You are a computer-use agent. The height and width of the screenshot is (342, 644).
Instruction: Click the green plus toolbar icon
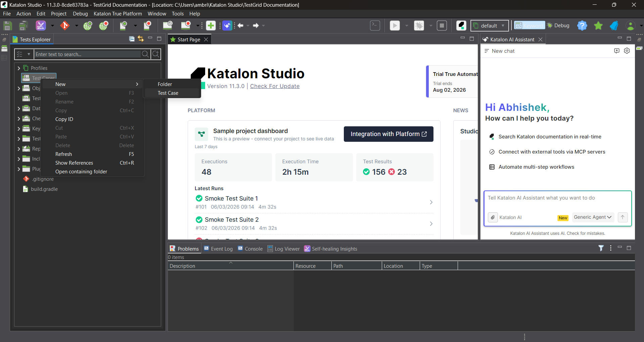coord(211,26)
